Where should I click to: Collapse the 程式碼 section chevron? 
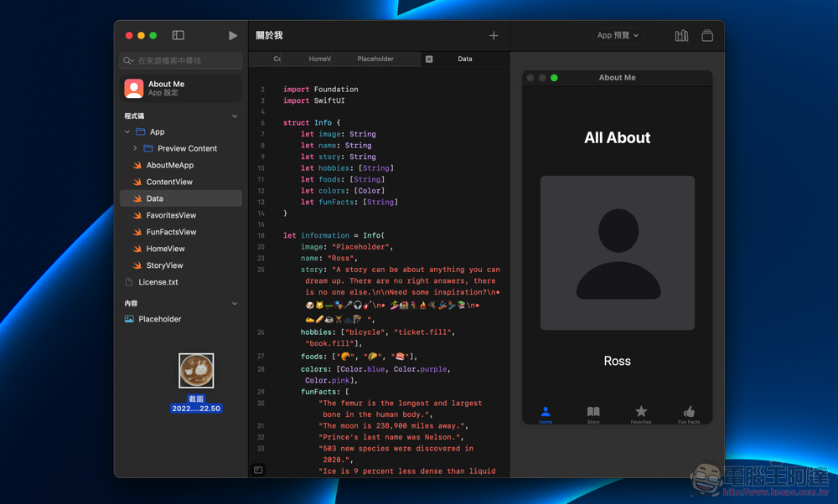click(x=235, y=116)
